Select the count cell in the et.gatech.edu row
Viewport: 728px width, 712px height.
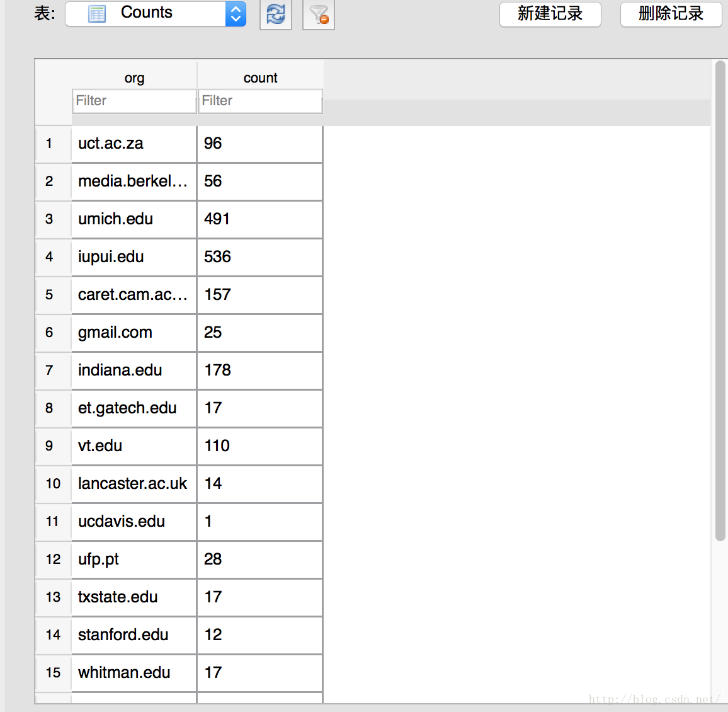[x=260, y=408]
